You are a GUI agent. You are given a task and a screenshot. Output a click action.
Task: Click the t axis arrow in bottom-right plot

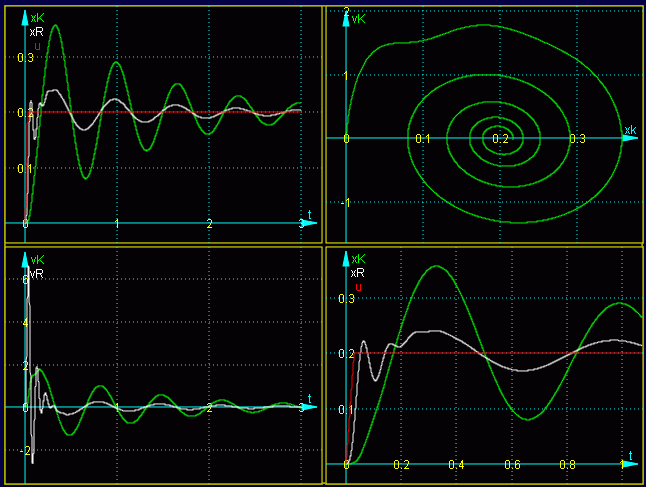[x=629, y=465]
